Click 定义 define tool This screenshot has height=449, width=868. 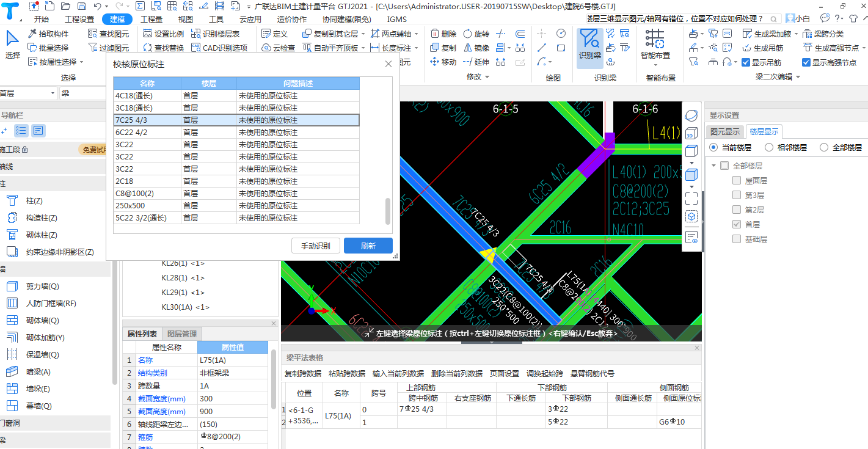[x=274, y=34]
